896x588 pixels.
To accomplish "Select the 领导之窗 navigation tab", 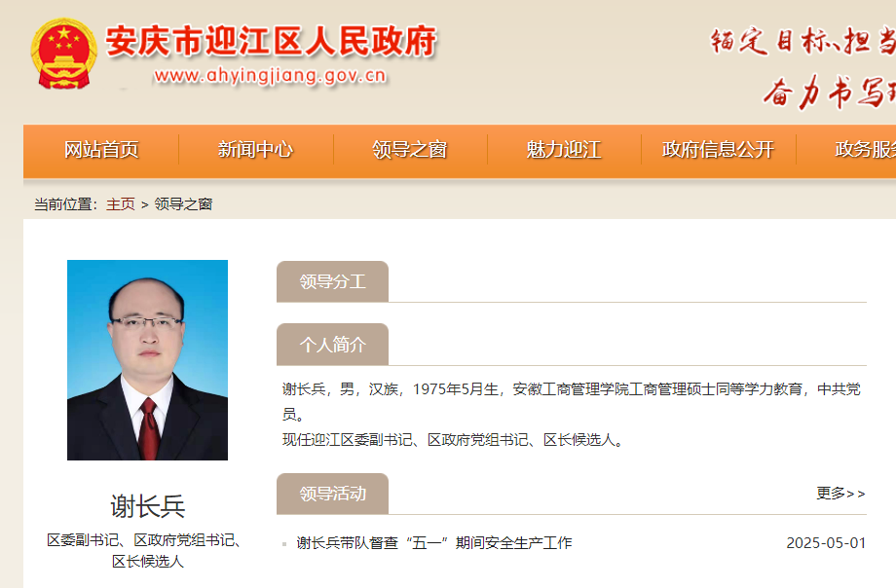I will pos(409,151).
